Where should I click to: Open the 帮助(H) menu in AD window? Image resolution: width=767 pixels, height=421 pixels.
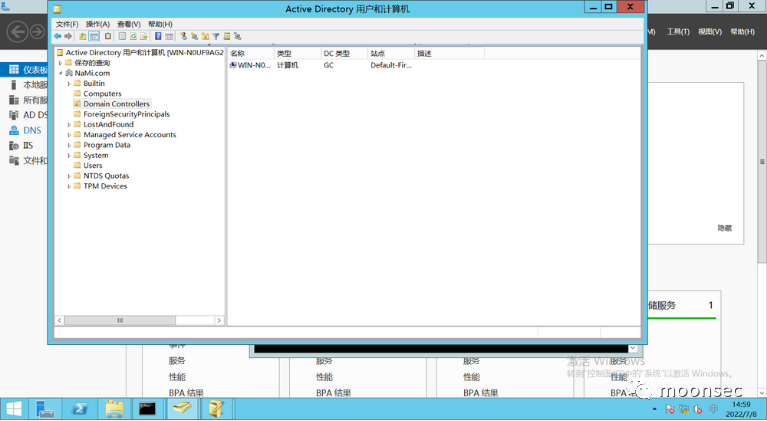coord(160,24)
